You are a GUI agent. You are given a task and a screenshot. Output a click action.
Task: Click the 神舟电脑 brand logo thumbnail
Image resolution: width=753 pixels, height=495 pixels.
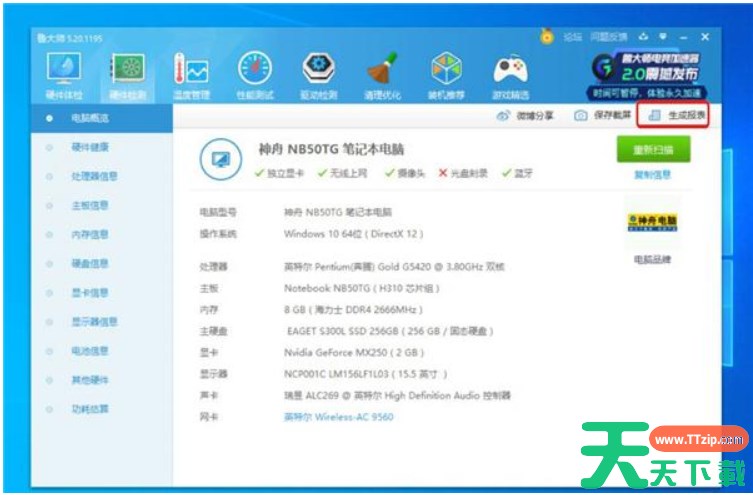(x=651, y=221)
